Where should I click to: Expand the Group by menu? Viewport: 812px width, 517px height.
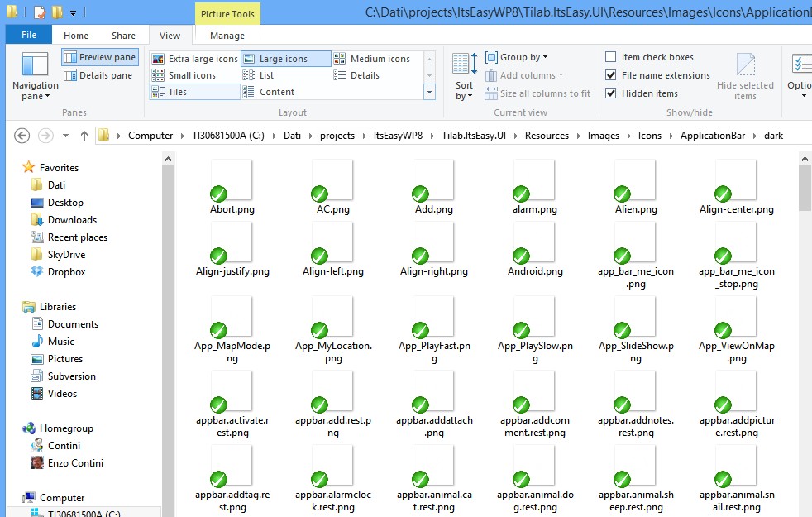click(519, 57)
